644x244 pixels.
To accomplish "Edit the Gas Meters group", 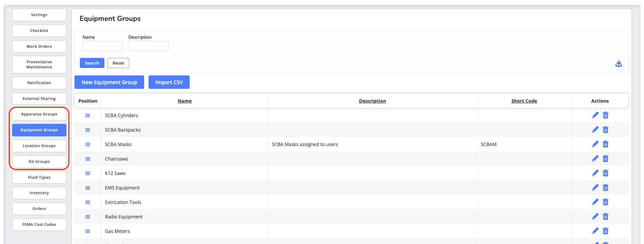I will (x=595, y=231).
